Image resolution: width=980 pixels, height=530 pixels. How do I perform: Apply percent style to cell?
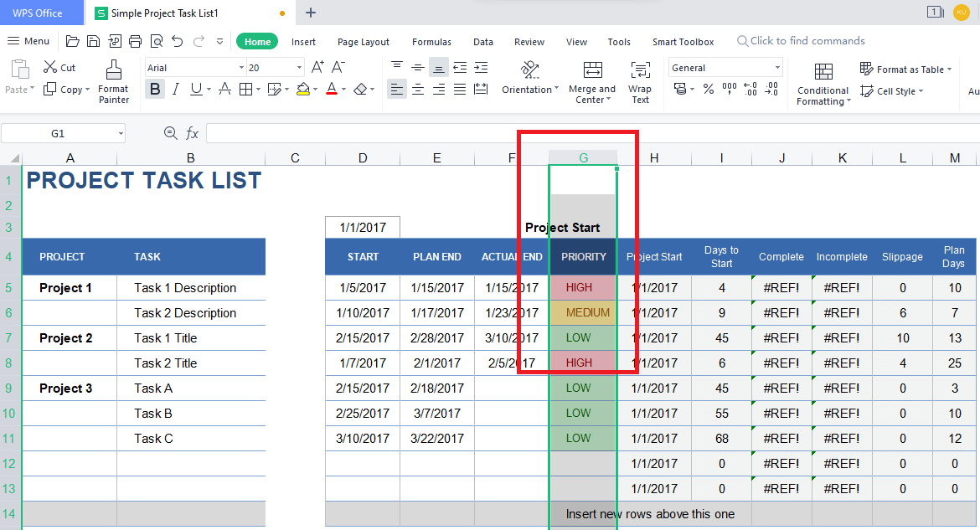708,89
